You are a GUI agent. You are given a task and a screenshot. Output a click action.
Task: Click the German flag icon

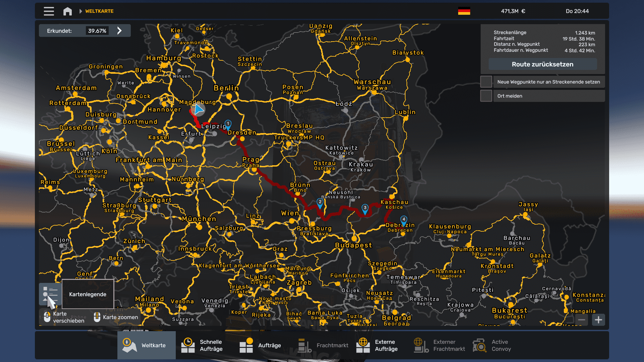pyautogui.click(x=464, y=11)
